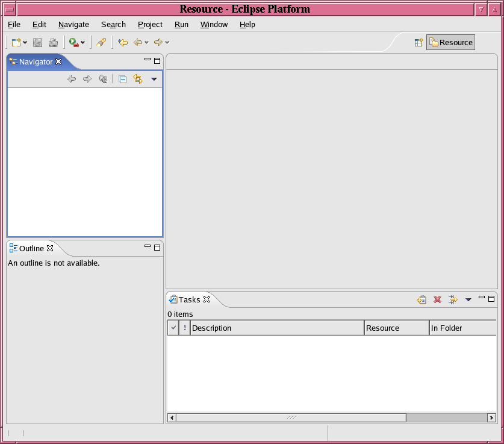The height and width of the screenshot is (444, 504).
Task: Click Navigator Up one level icon
Action: tap(103, 79)
